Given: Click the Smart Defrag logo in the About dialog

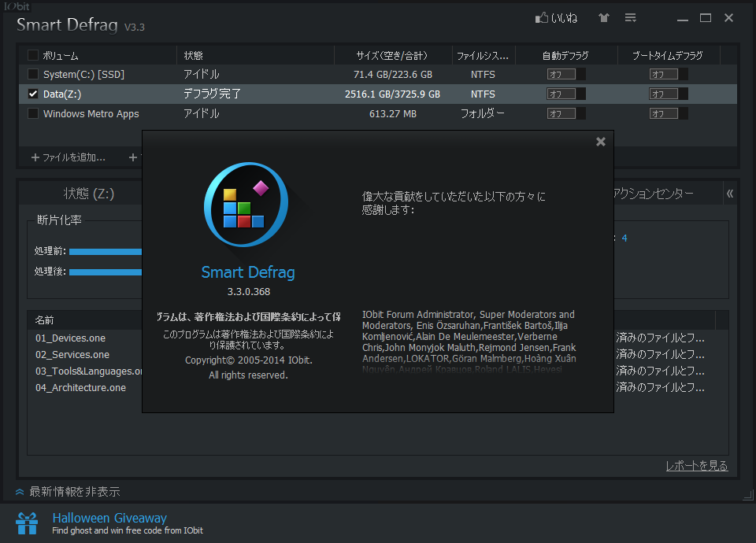Looking at the screenshot, I should [246, 205].
